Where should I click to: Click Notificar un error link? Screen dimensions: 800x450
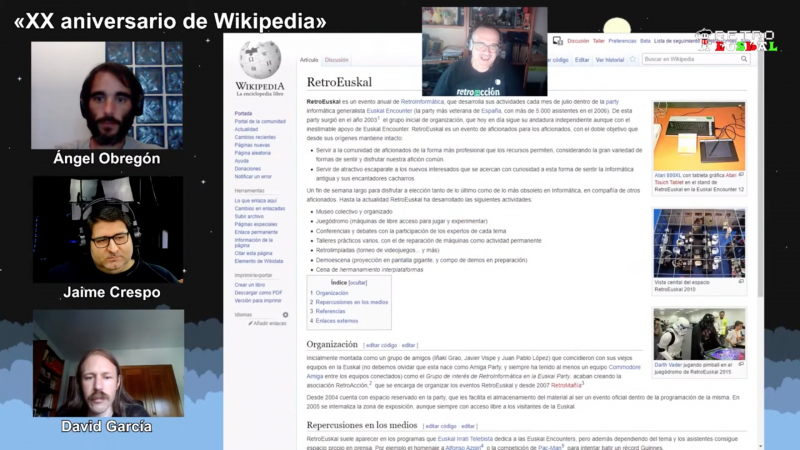[x=253, y=177]
